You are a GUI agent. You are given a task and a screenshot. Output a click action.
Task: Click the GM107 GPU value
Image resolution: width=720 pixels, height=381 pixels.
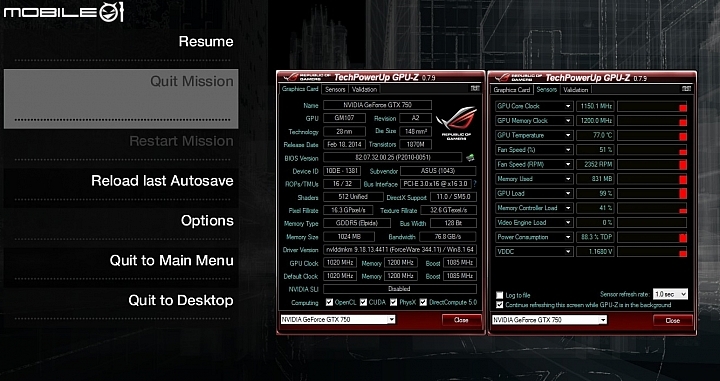tap(344, 118)
